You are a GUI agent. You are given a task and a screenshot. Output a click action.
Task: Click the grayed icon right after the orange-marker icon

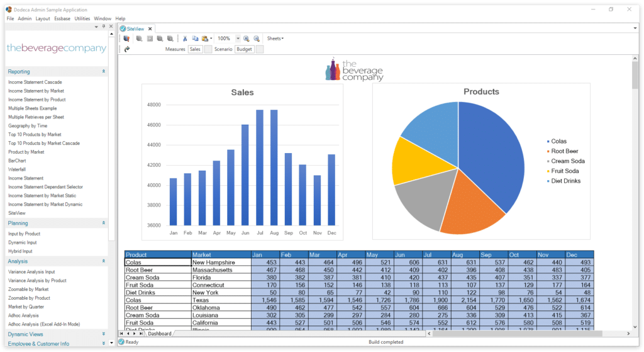(139, 38)
